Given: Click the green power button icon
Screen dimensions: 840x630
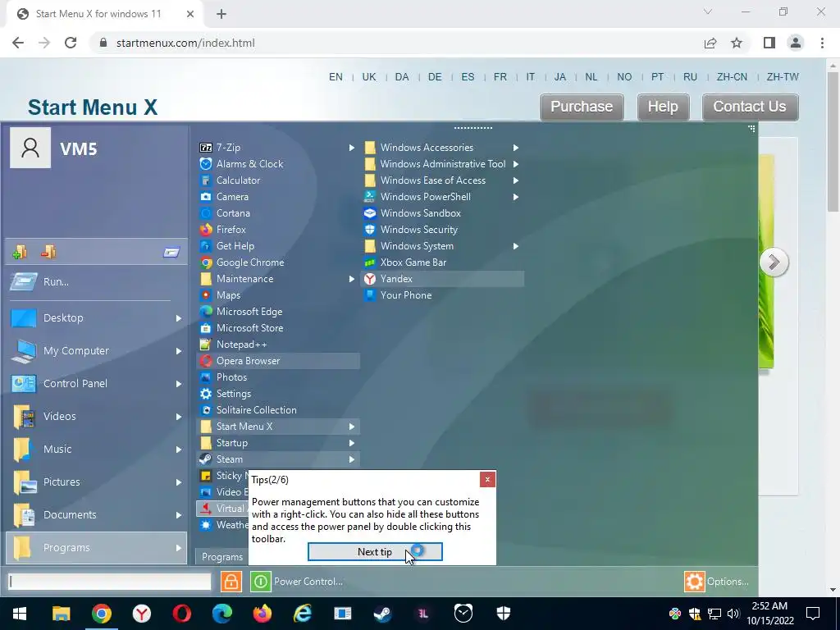Looking at the screenshot, I should coord(260,582).
